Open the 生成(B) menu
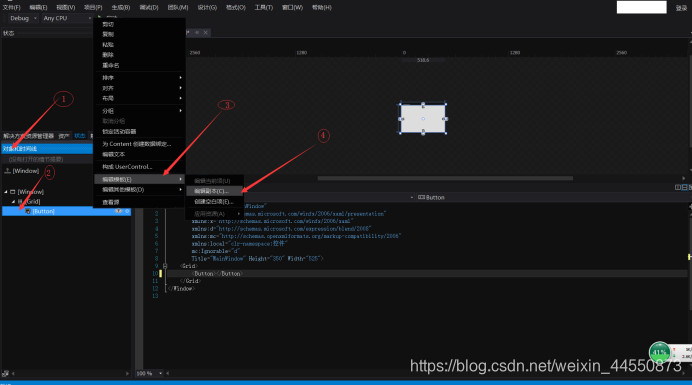This screenshot has height=385, width=692. 120,8
